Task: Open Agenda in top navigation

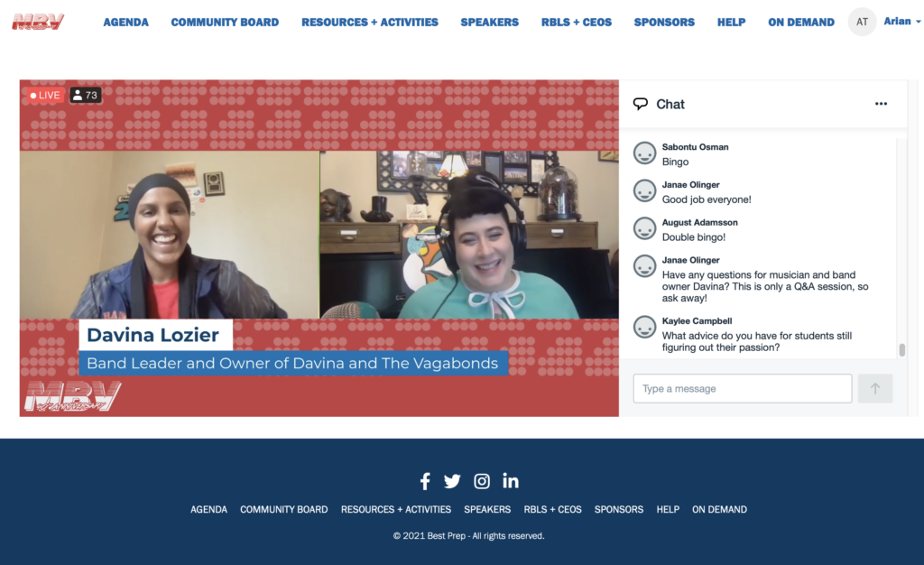Action: [x=125, y=23]
